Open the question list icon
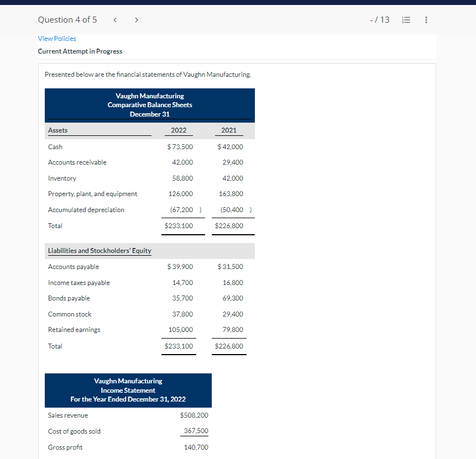 pyautogui.click(x=406, y=19)
